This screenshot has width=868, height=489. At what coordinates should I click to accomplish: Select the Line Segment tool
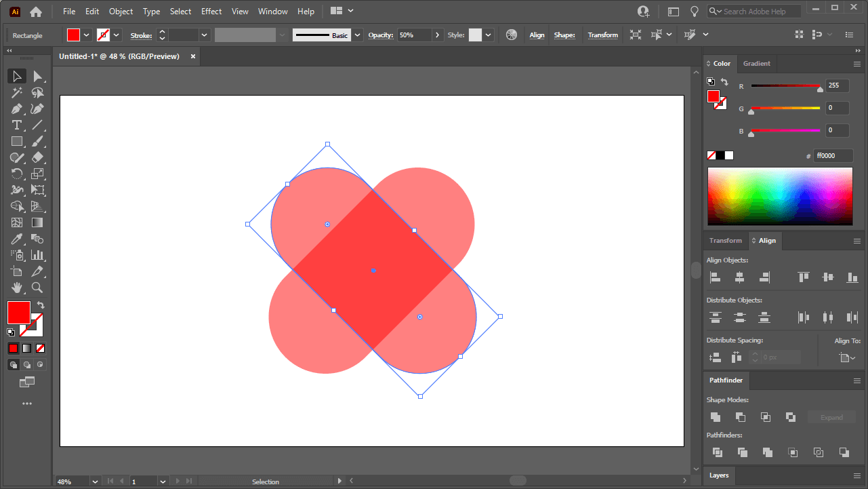[37, 125]
